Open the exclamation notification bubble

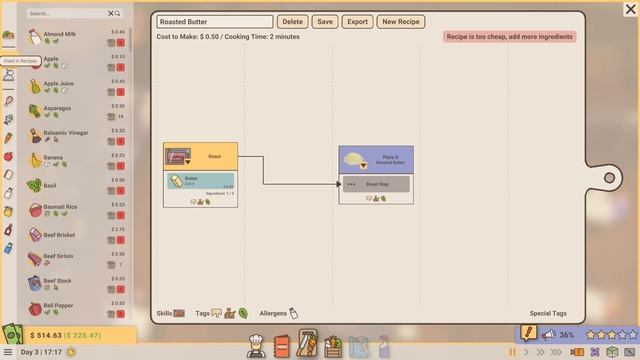coord(528,333)
